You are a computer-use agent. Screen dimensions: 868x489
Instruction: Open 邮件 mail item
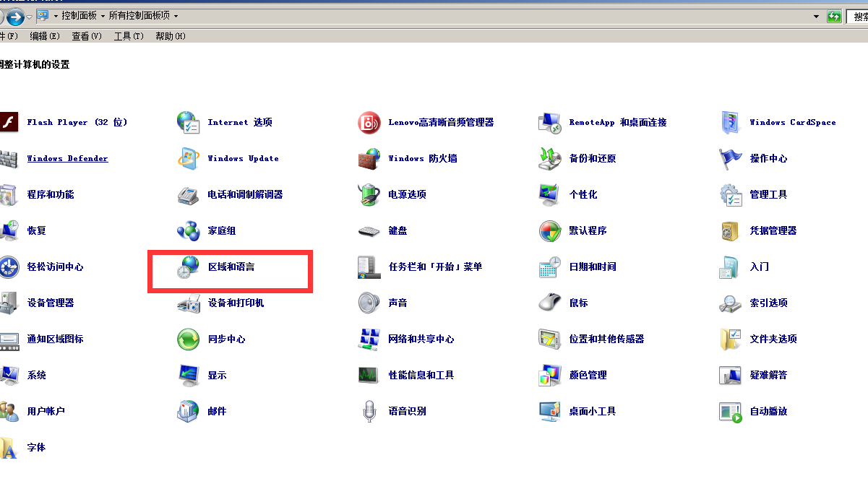pyautogui.click(x=202, y=411)
